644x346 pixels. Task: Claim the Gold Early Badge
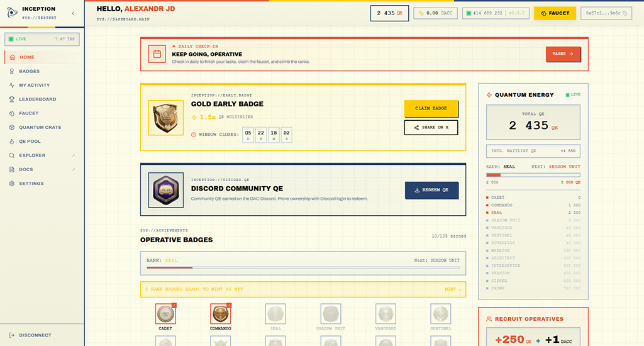431,108
